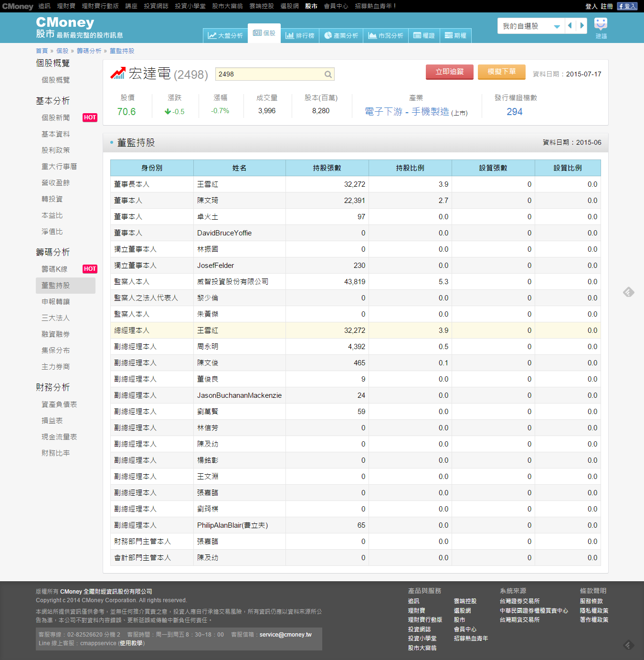644x660 pixels.
Task: Click the 持股張數 column header
Action: 327,168
